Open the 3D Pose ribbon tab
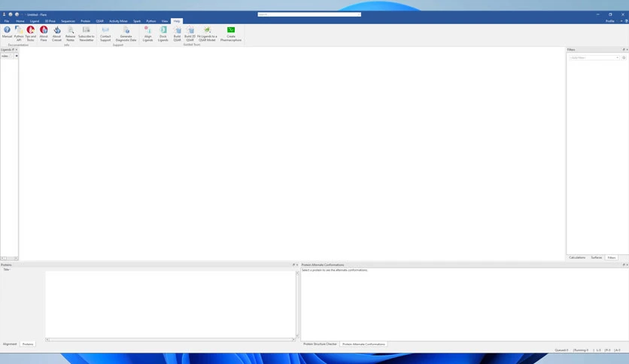Viewport: 629px width, 364px height. (x=50, y=21)
